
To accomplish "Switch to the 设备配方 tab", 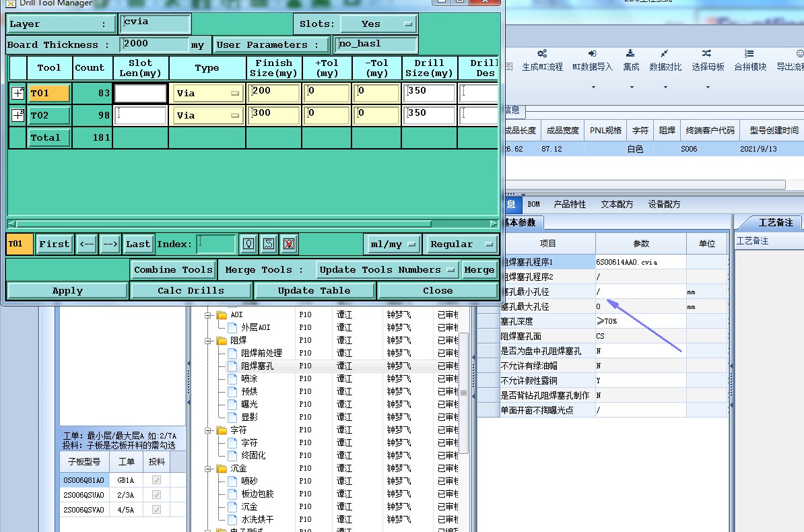I will pyautogui.click(x=664, y=204).
